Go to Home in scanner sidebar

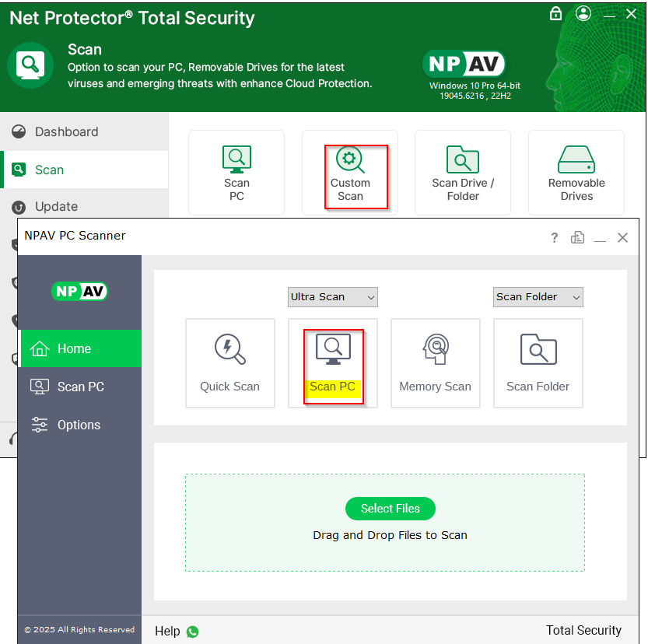pos(74,349)
